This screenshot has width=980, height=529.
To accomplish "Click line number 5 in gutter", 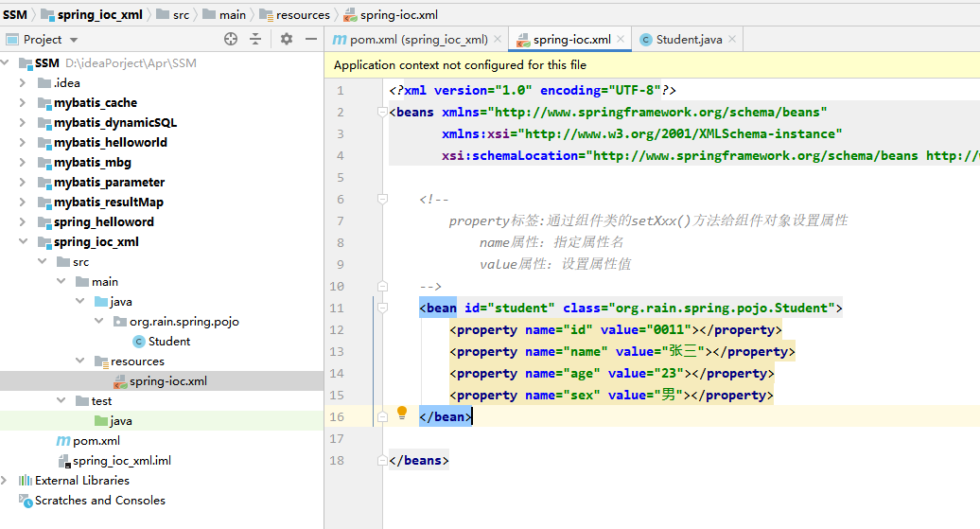I will click(340, 178).
